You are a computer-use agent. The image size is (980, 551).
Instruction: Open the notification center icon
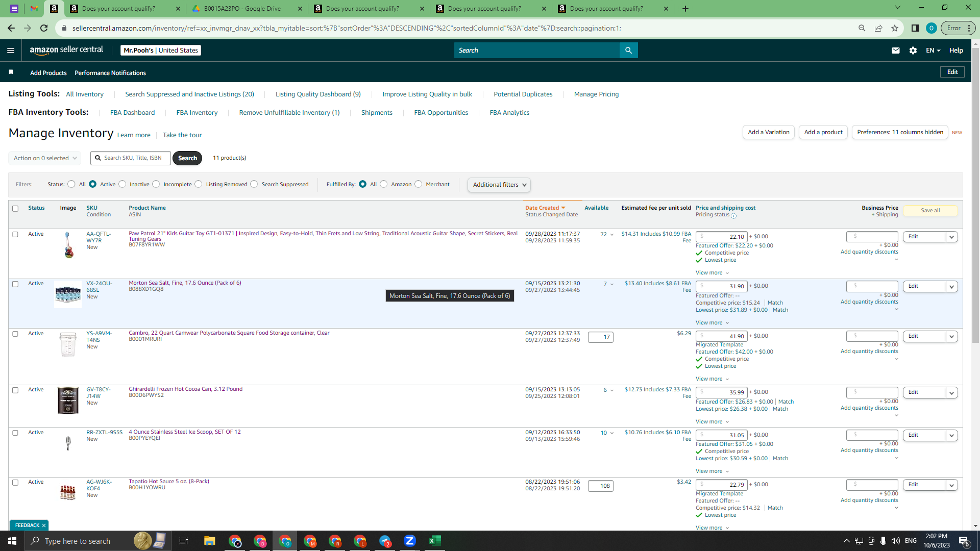click(964, 541)
